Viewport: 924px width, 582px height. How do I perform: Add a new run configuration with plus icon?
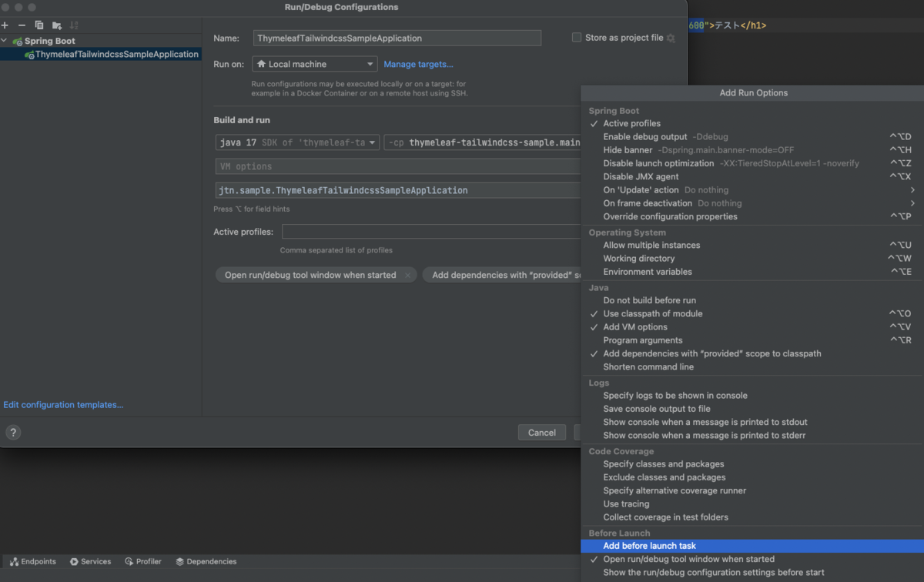(5, 25)
